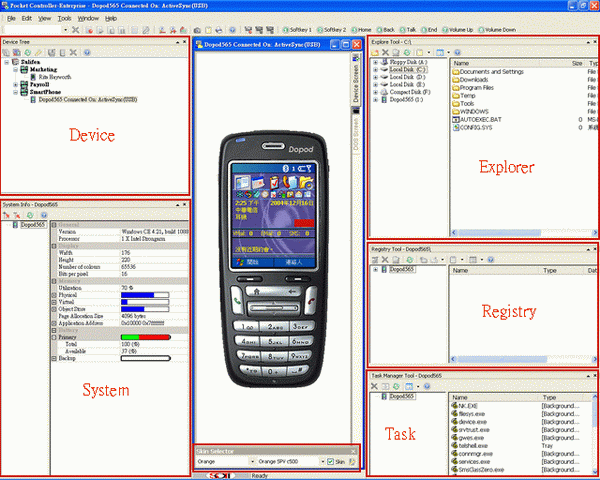Click the Back device button
The height and width of the screenshot is (480, 600).
pyautogui.click(x=386, y=29)
